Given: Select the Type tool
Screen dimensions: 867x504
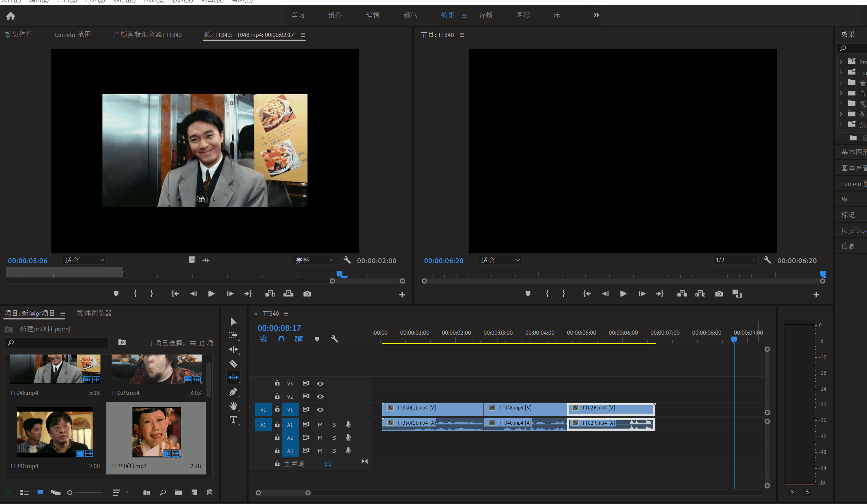Looking at the screenshot, I should click(233, 420).
